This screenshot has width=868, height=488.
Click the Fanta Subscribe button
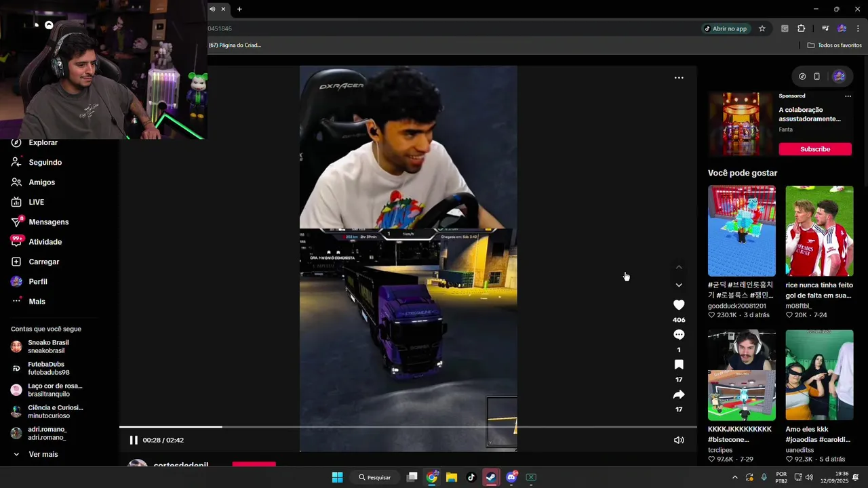[815, 149]
